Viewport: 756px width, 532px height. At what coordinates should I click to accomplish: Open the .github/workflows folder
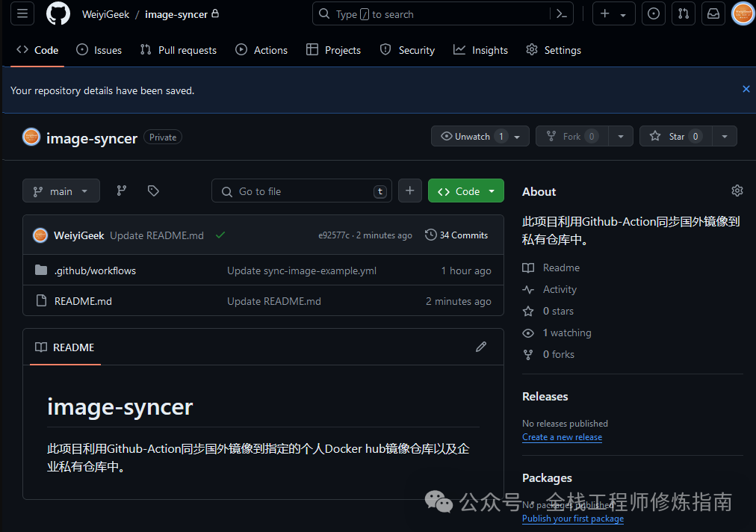coord(95,270)
